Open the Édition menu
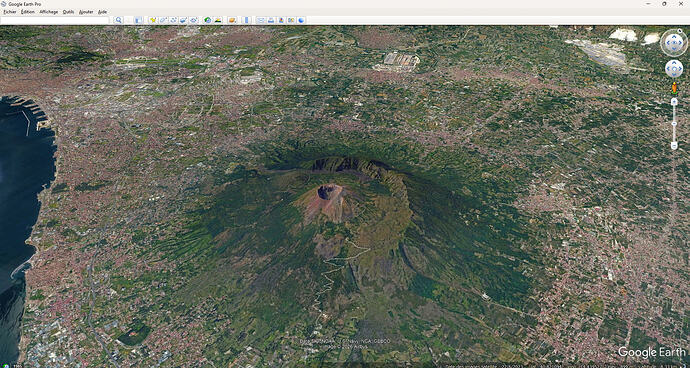 pos(27,12)
